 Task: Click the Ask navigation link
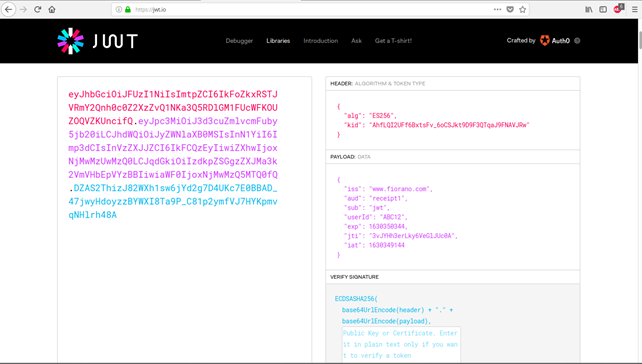coord(356,41)
